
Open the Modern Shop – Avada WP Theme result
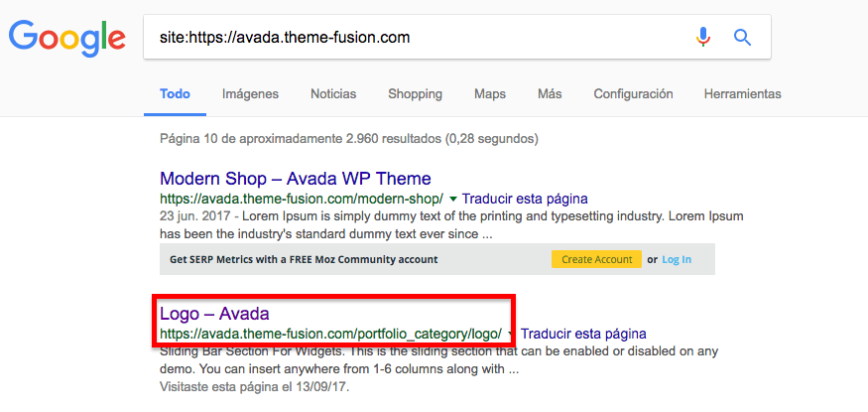click(295, 179)
